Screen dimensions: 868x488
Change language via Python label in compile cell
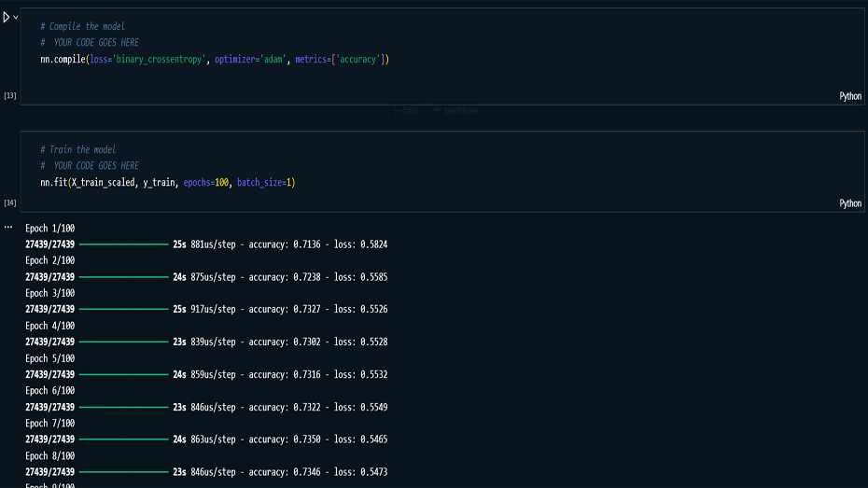click(850, 96)
